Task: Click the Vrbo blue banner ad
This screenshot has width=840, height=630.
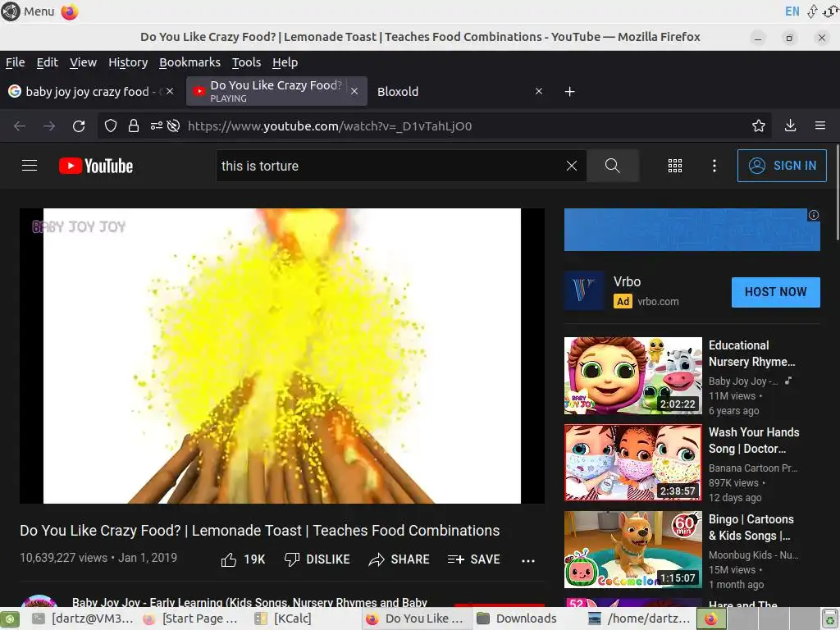Action: 692,230
